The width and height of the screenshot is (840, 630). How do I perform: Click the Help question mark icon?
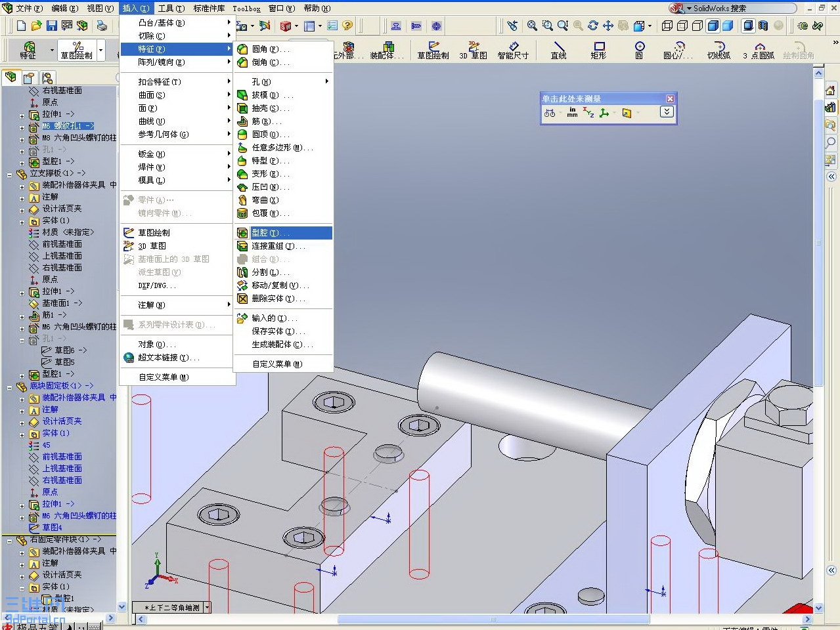(x=347, y=26)
